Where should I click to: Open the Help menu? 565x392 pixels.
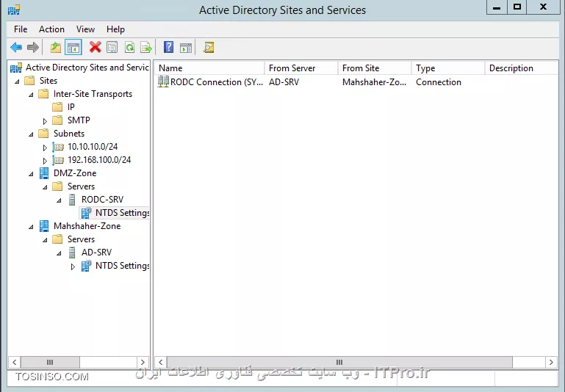(x=115, y=29)
